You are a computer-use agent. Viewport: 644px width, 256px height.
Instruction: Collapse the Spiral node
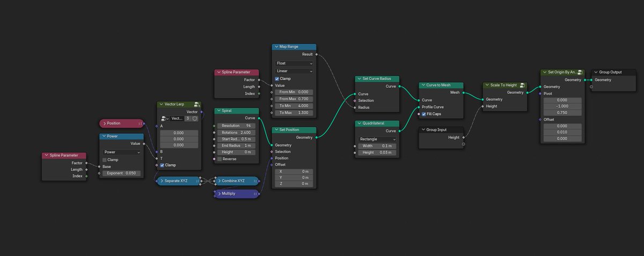pyautogui.click(x=218, y=111)
